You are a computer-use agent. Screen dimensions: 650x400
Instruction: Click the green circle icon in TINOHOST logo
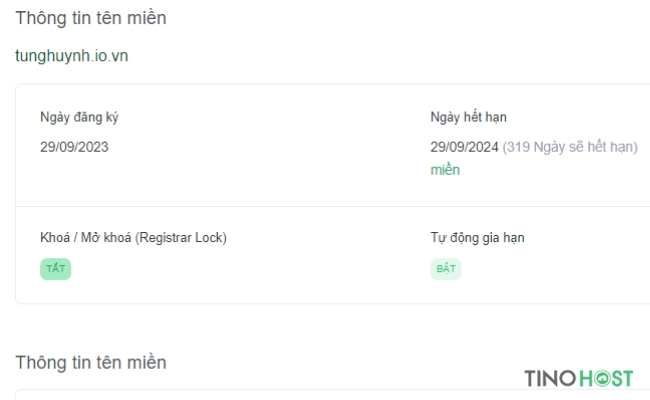click(x=601, y=378)
